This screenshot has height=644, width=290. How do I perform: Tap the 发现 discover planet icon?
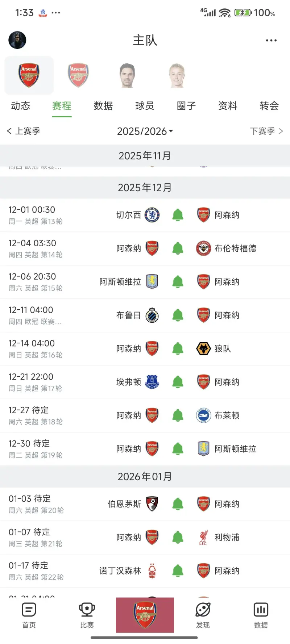(x=203, y=615)
